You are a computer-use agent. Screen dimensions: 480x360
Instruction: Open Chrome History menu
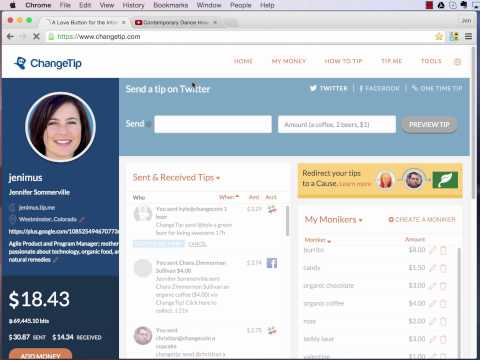[133, 5]
